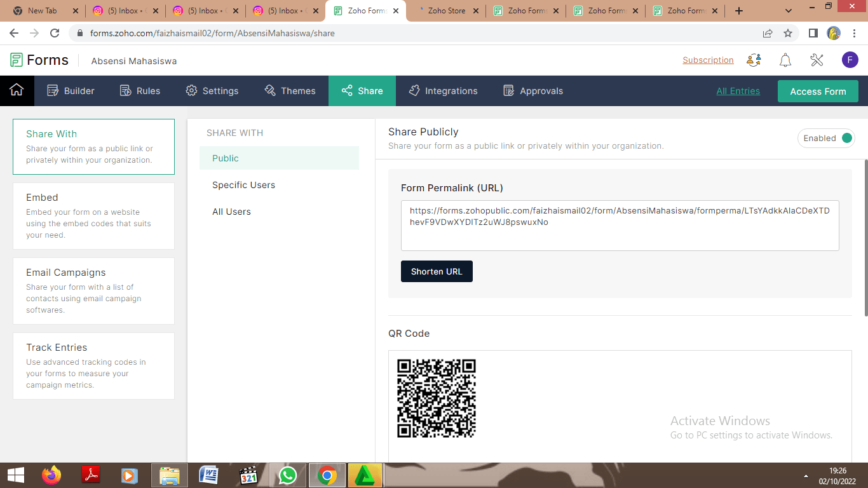Viewport: 868px width, 488px height.
Task: Open File Explorer from the taskbar
Action: 169,475
